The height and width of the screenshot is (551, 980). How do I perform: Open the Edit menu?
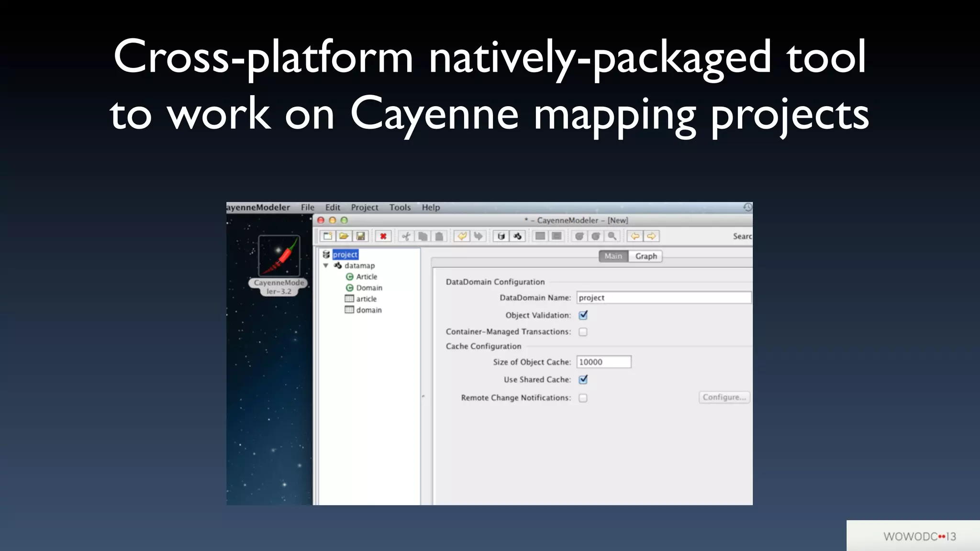click(333, 207)
